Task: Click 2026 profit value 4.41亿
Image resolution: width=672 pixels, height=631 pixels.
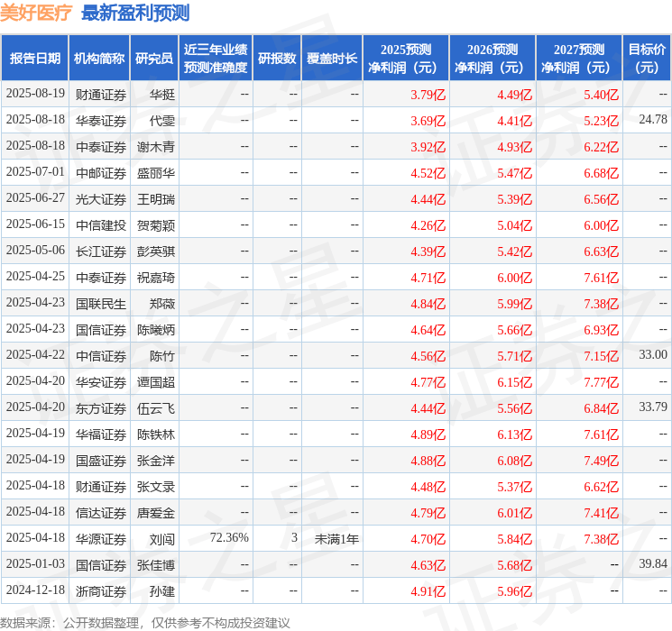Action: [514, 121]
